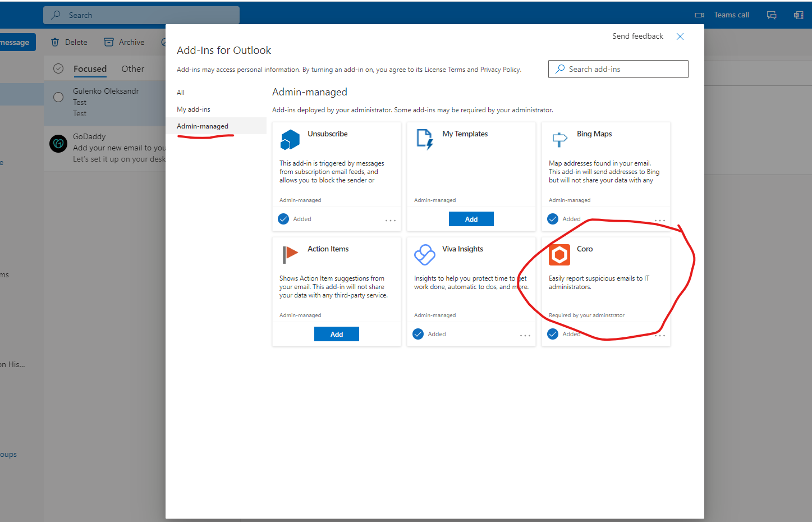Image resolution: width=812 pixels, height=522 pixels.
Task: Click in the Outlook Search box
Action: pyautogui.click(x=141, y=15)
